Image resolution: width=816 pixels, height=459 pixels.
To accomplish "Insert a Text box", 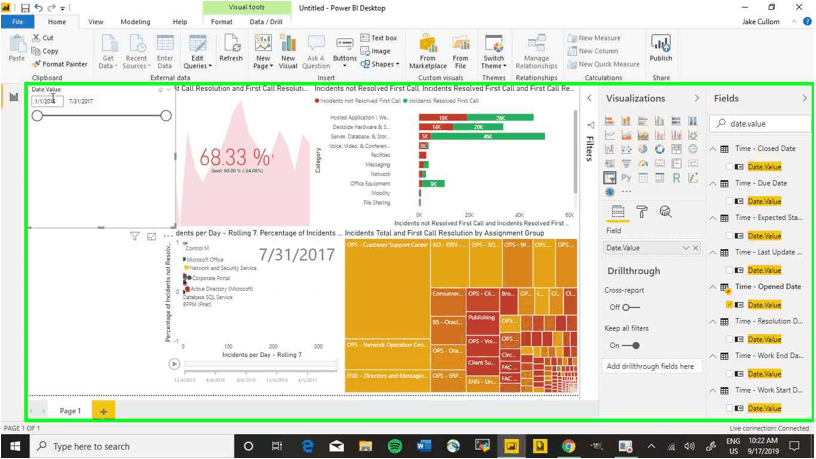I will pos(379,38).
